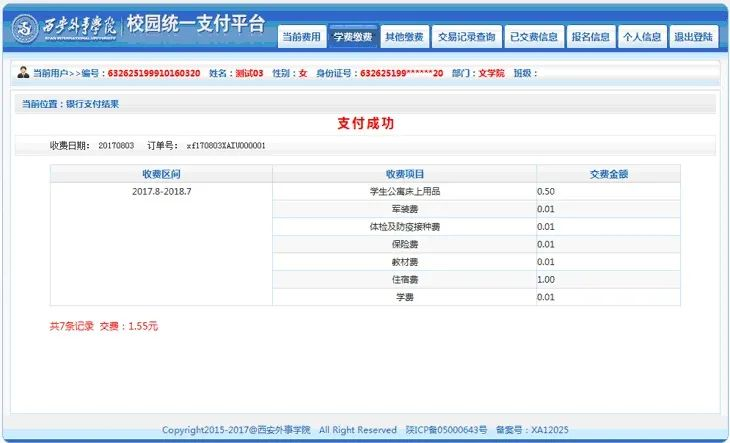
Task: Go to the 其他缴费 tab
Action: point(404,37)
